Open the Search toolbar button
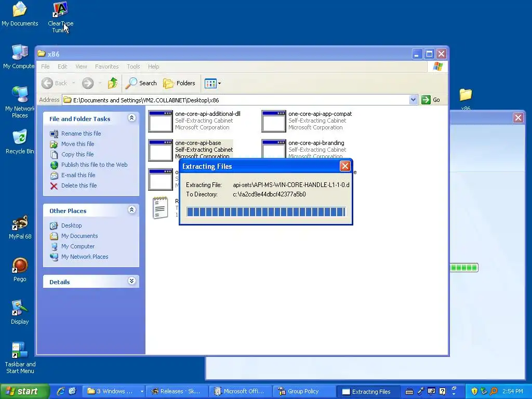Screen dimensions: 532x399 pyautogui.click(x=141, y=83)
